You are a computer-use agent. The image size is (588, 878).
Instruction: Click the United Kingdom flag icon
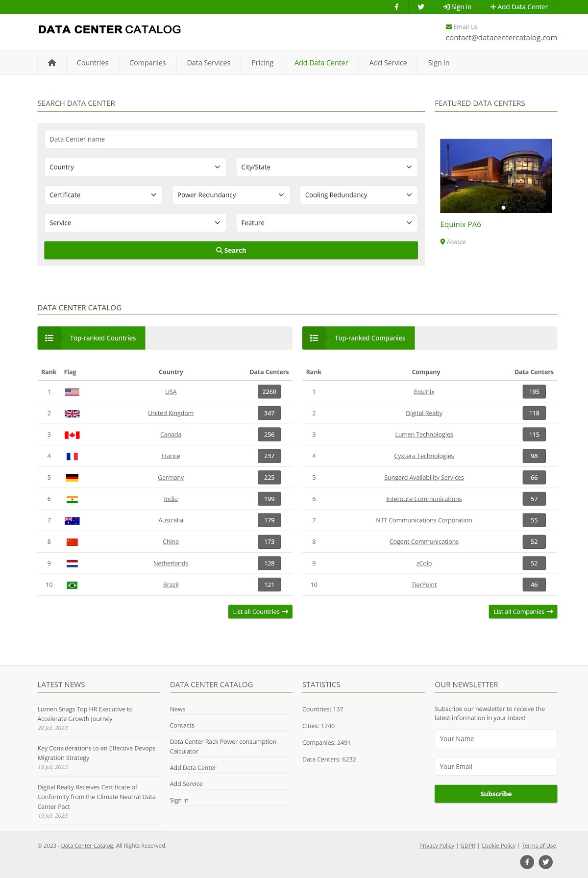point(72,414)
